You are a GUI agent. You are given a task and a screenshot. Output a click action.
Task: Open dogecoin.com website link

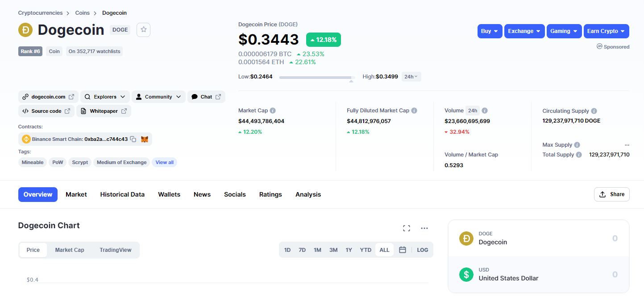click(x=48, y=97)
